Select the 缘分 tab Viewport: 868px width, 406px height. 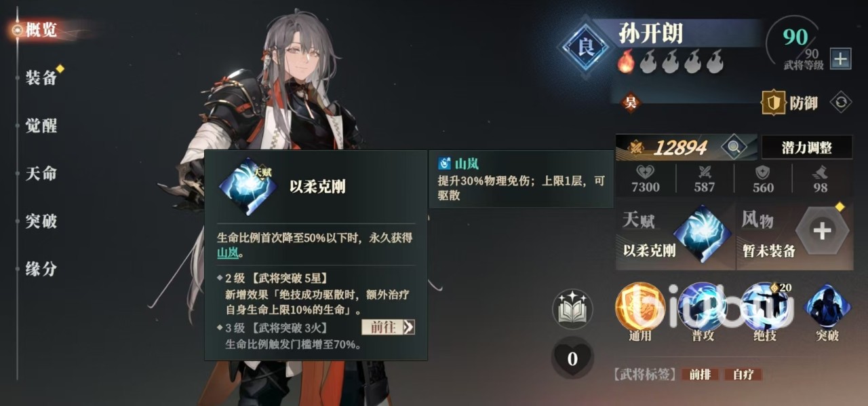41,269
